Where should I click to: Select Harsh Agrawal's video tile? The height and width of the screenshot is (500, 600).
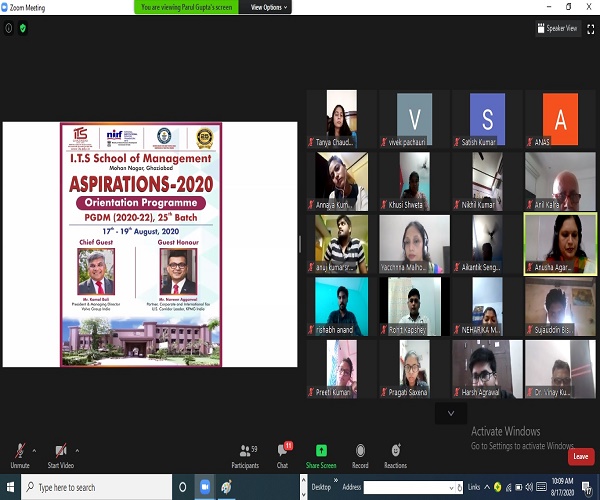pyautogui.click(x=487, y=369)
